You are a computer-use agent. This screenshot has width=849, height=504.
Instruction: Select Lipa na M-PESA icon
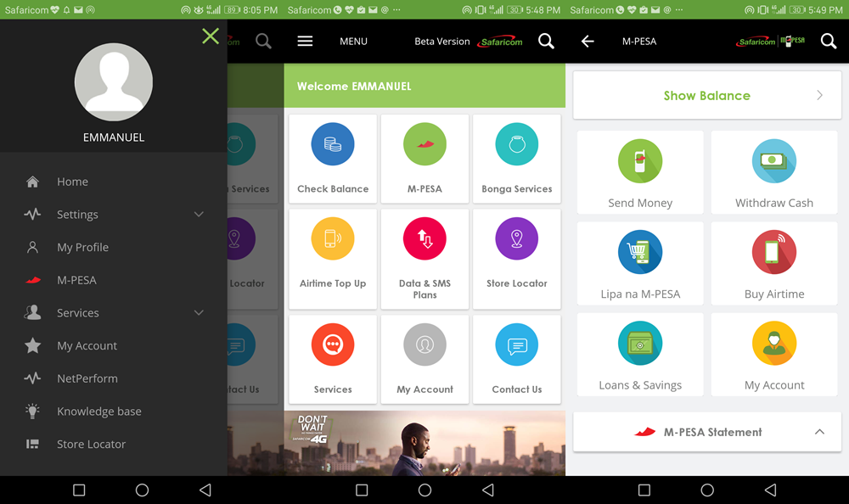tap(640, 253)
